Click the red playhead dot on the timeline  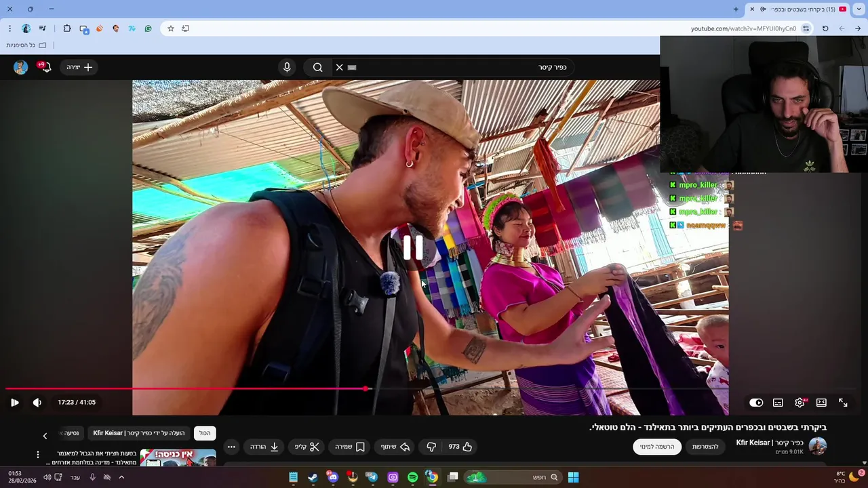(366, 388)
